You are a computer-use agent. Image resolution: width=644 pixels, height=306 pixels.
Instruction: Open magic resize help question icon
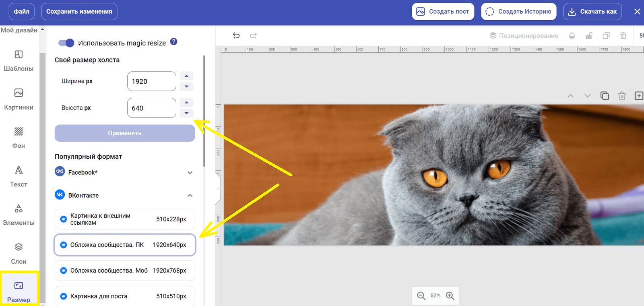click(174, 42)
